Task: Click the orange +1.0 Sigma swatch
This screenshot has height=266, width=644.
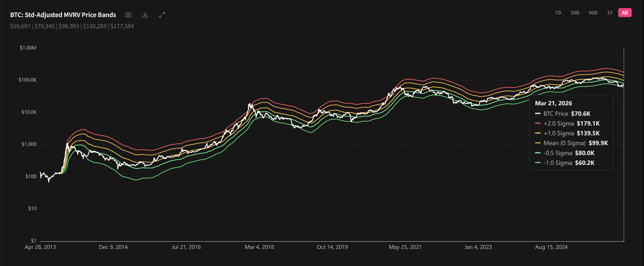Action: tap(538, 133)
